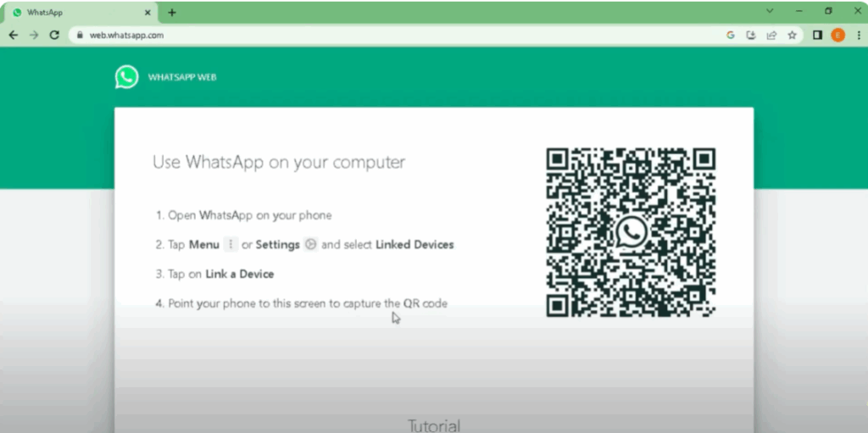Viewport: 868px width, 433px height.
Task: Select the WhatsApp browser tab
Action: [x=81, y=12]
